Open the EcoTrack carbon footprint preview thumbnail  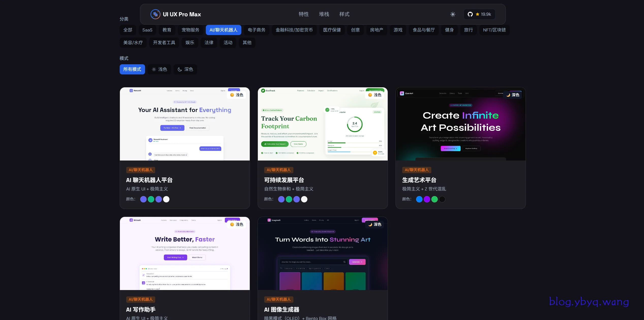tap(322, 124)
